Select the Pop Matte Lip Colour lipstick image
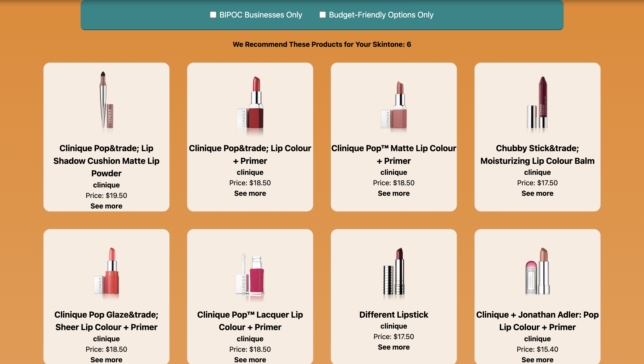 tap(394, 105)
